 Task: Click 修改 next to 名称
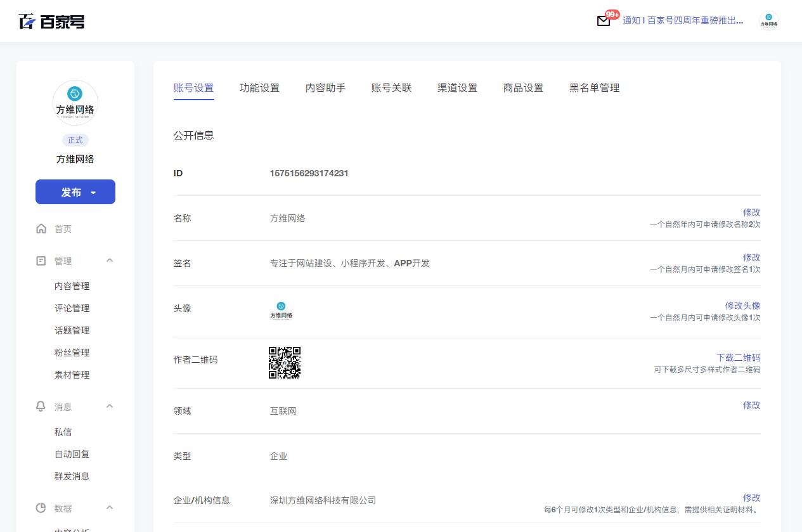click(x=751, y=212)
